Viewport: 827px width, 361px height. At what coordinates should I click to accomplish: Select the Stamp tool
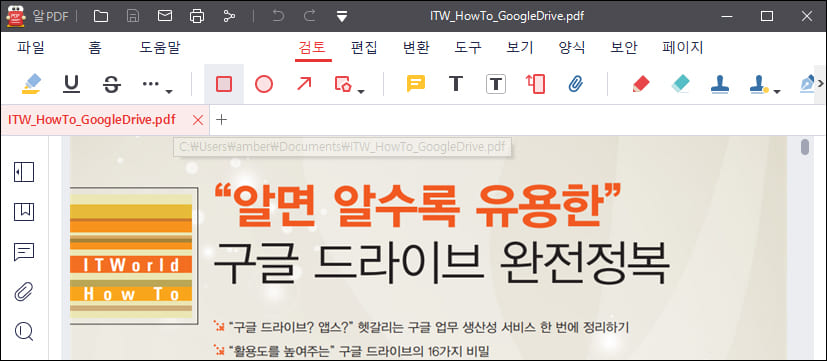point(720,84)
